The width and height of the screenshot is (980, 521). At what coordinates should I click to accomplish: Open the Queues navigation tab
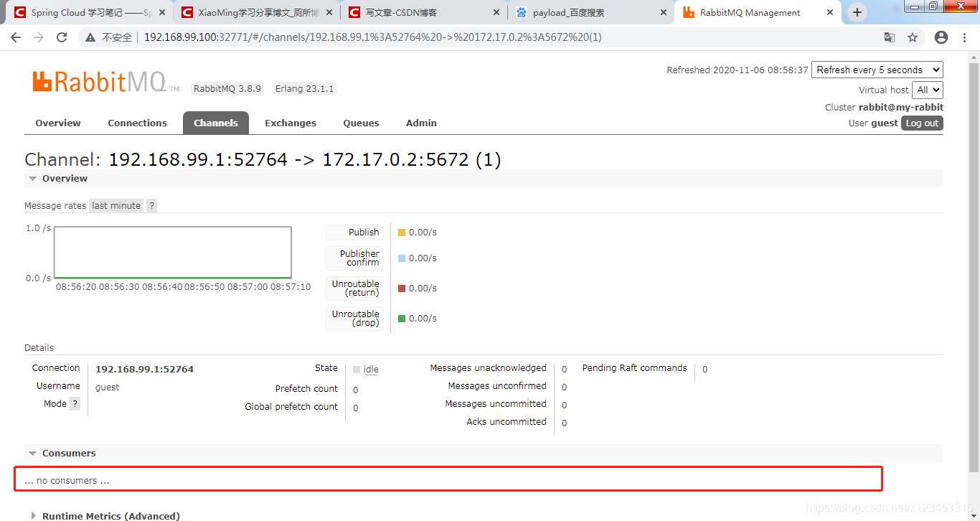(361, 123)
